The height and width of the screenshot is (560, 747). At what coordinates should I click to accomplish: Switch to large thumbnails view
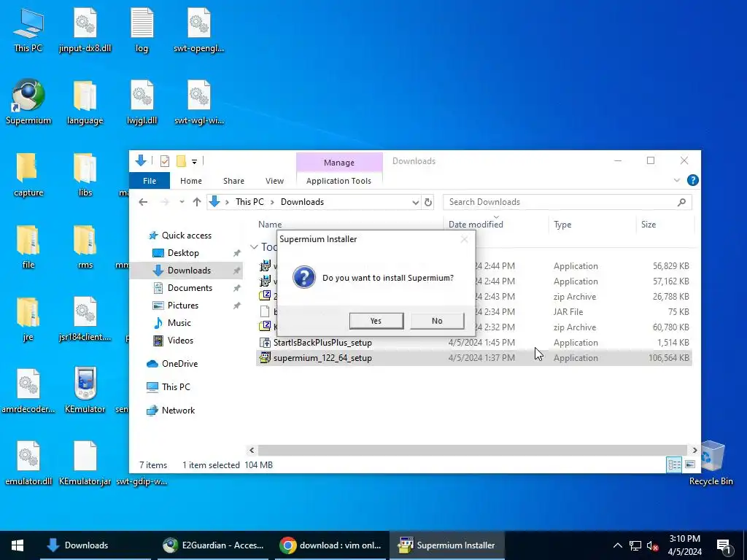pyautogui.click(x=690, y=464)
